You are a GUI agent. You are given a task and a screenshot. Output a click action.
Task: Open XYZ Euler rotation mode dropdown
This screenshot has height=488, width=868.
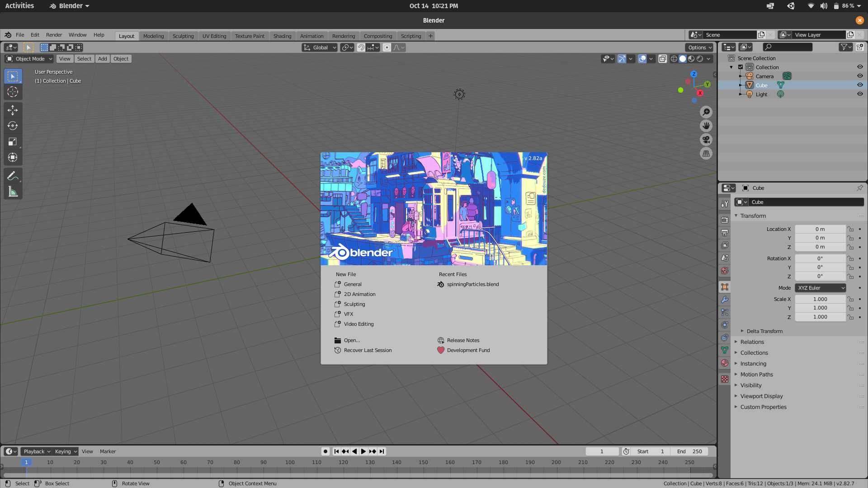point(820,288)
